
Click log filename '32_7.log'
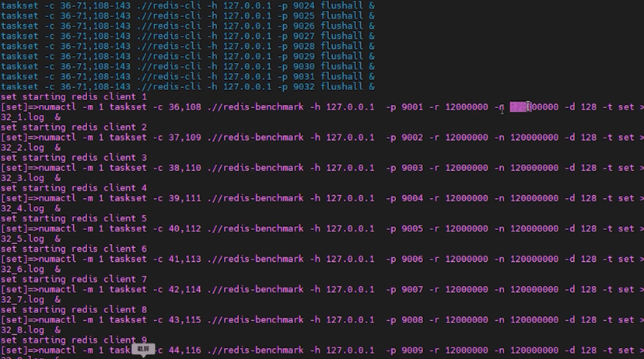pos(23,299)
